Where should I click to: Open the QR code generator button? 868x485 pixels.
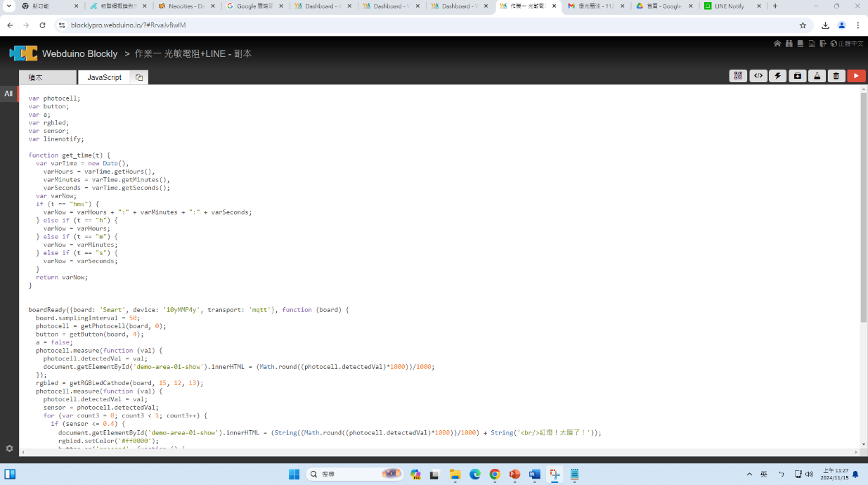point(738,76)
